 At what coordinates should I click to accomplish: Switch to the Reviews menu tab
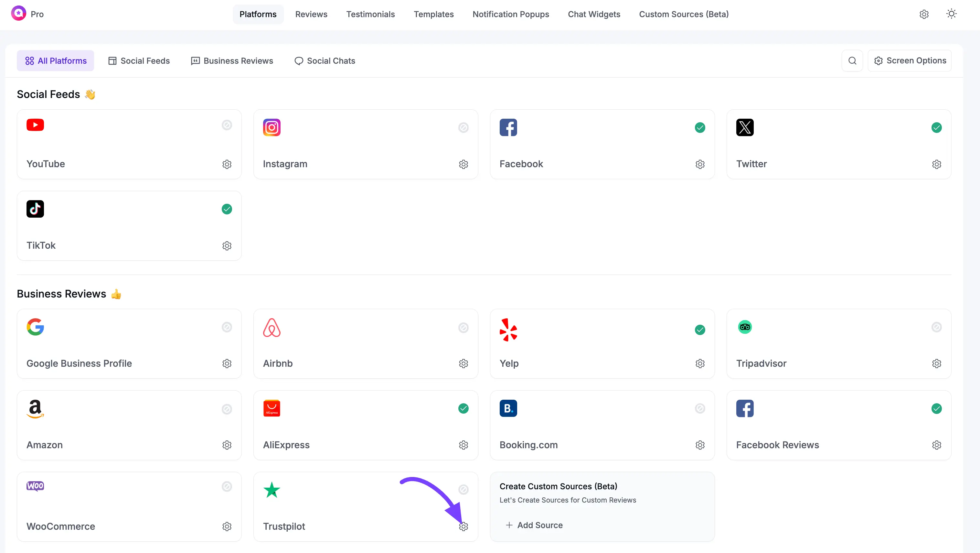tap(311, 14)
